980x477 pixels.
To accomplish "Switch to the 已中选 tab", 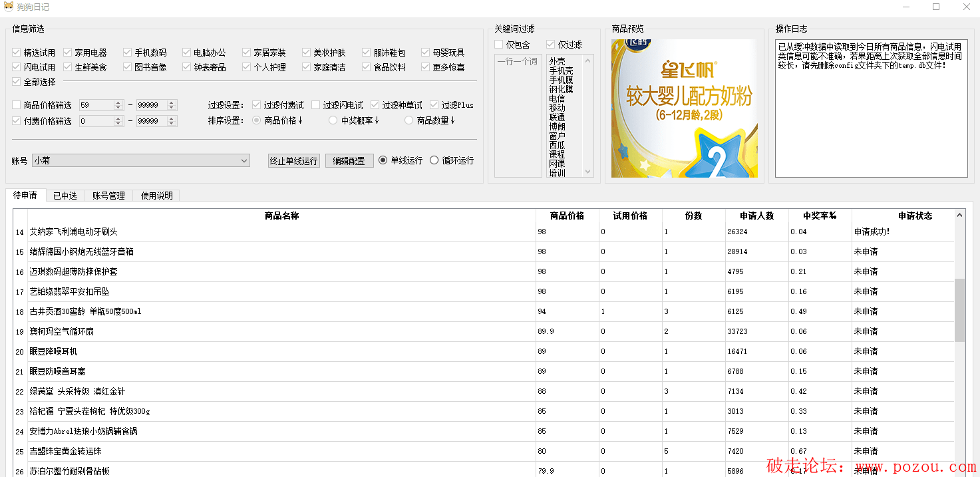I will click(x=65, y=196).
